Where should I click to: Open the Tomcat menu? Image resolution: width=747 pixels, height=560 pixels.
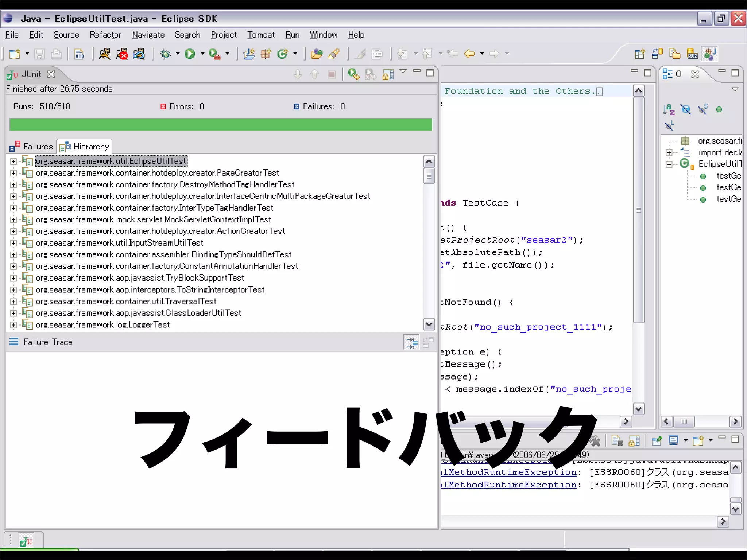click(261, 35)
